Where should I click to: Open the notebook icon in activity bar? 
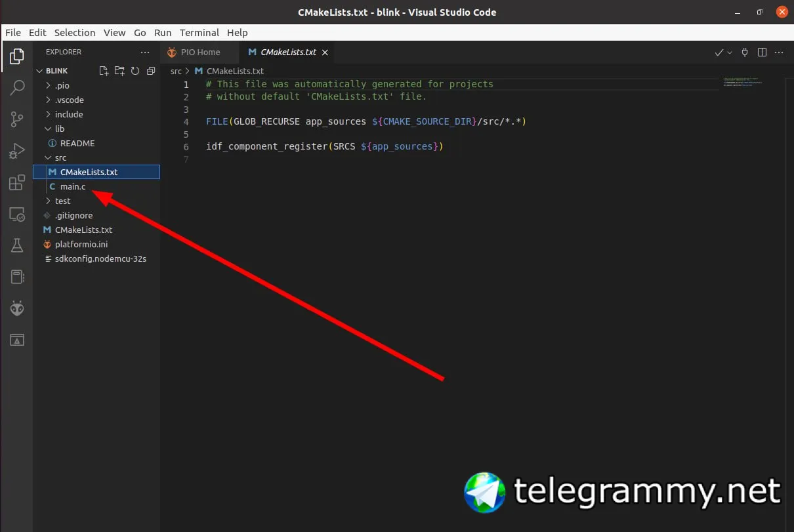[x=17, y=277]
